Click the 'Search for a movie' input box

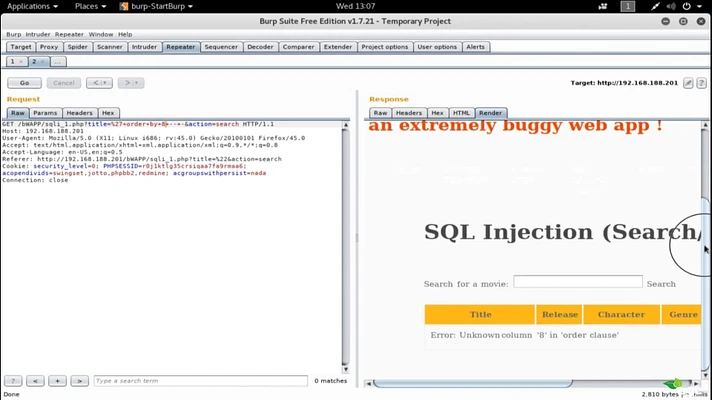pos(578,281)
